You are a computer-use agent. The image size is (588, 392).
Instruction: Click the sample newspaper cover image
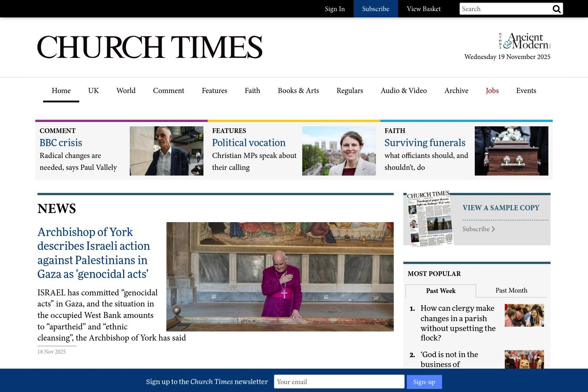coord(430,219)
